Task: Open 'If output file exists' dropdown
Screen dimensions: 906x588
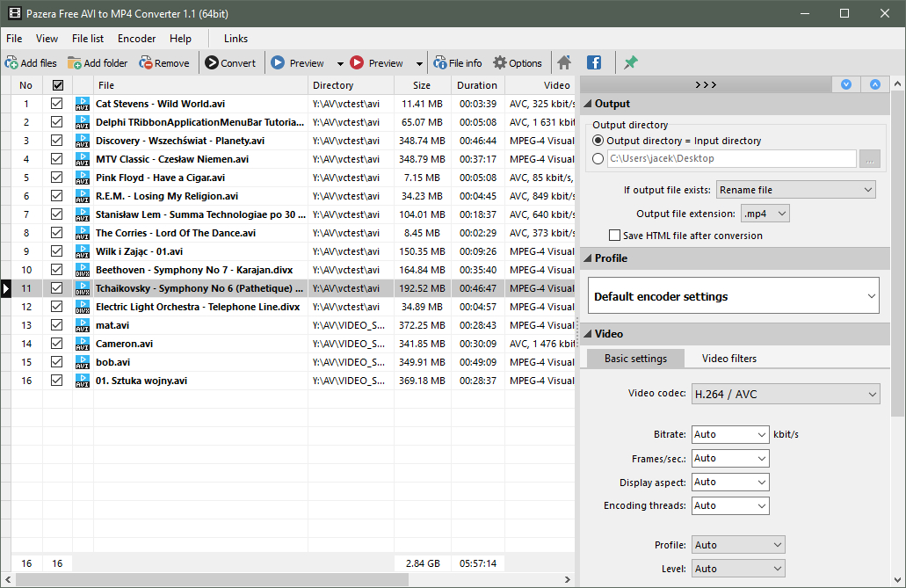Action: [x=795, y=190]
